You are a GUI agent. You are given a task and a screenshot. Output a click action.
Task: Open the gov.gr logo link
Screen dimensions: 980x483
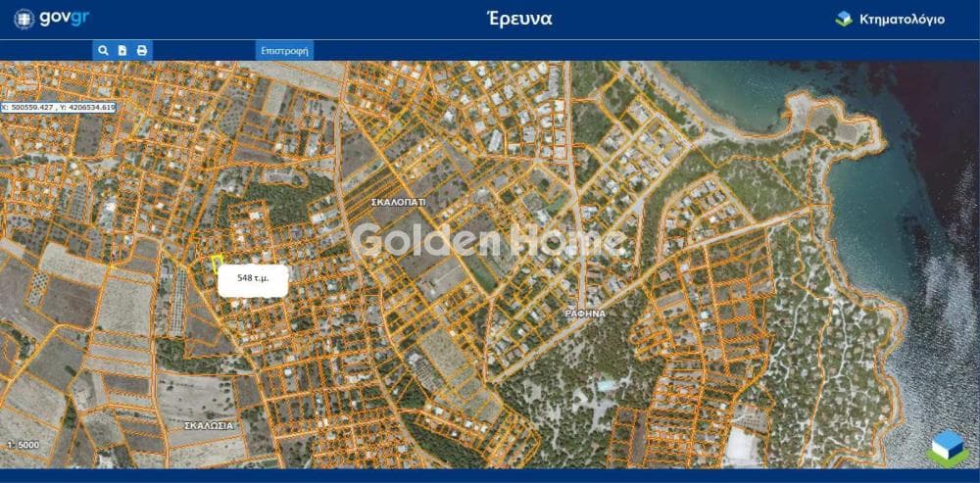click(x=51, y=18)
